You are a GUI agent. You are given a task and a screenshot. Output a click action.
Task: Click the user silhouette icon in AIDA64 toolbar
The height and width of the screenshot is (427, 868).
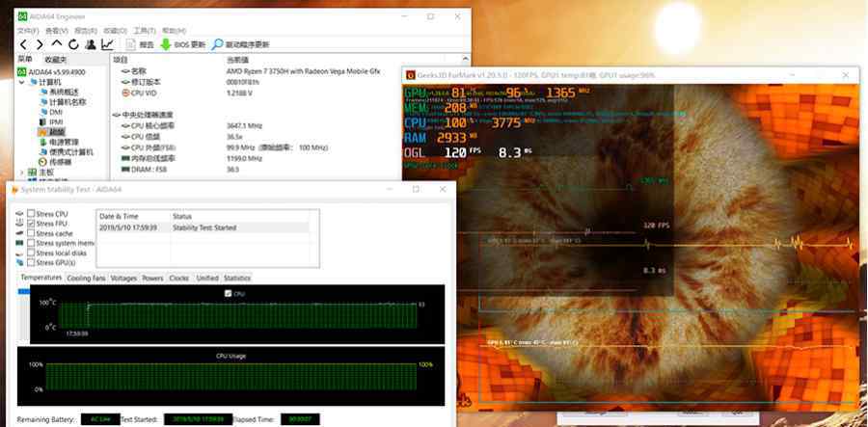point(91,44)
